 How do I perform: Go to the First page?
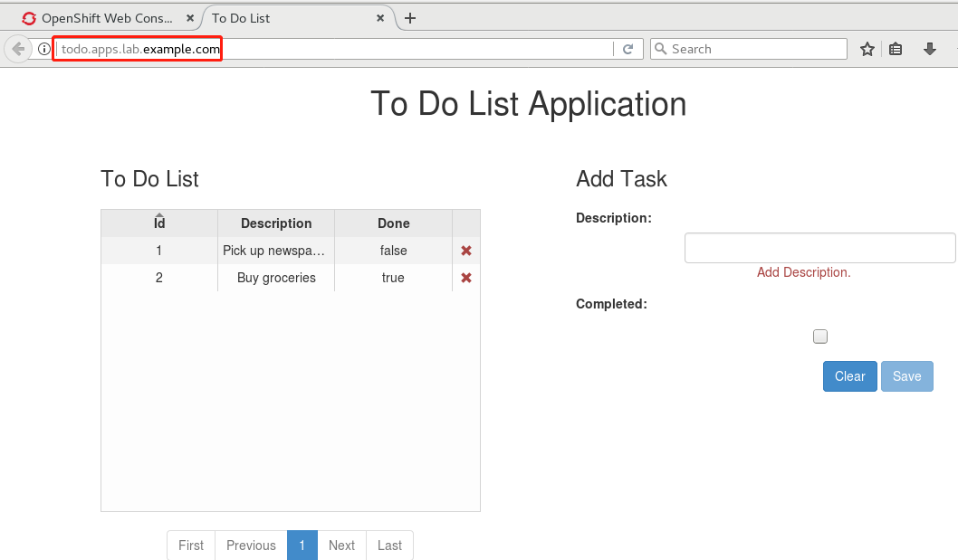click(x=191, y=546)
